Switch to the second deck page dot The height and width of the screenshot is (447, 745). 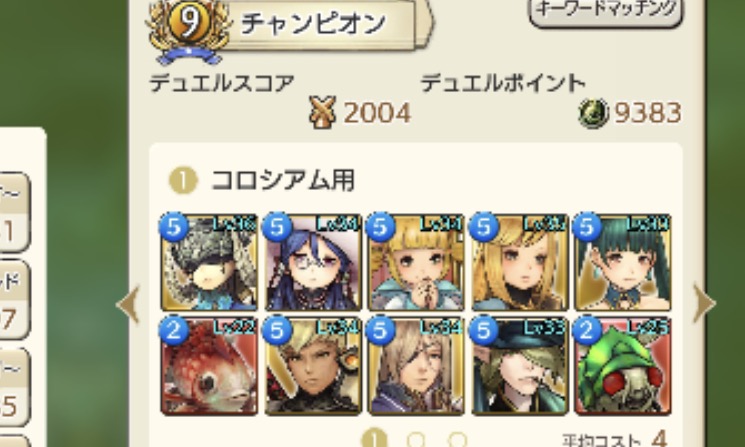tap(416, 440)
